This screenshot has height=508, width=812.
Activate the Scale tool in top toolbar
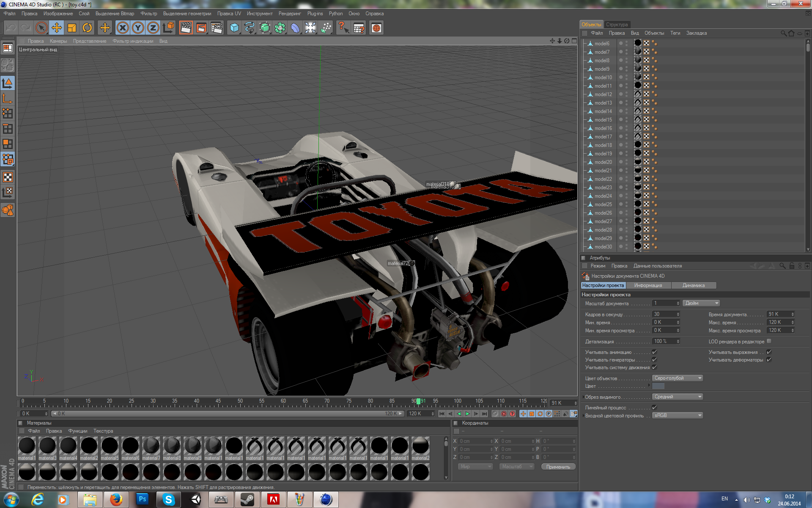pyautogui.click(x=71, y=28)
